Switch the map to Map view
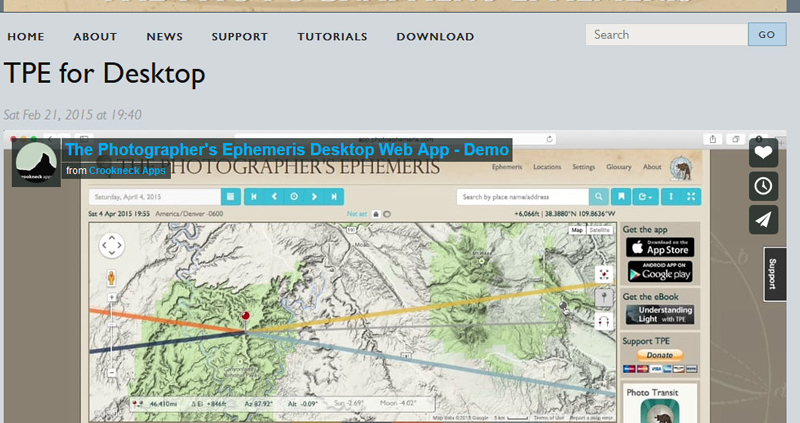 [x=577, y=230]
